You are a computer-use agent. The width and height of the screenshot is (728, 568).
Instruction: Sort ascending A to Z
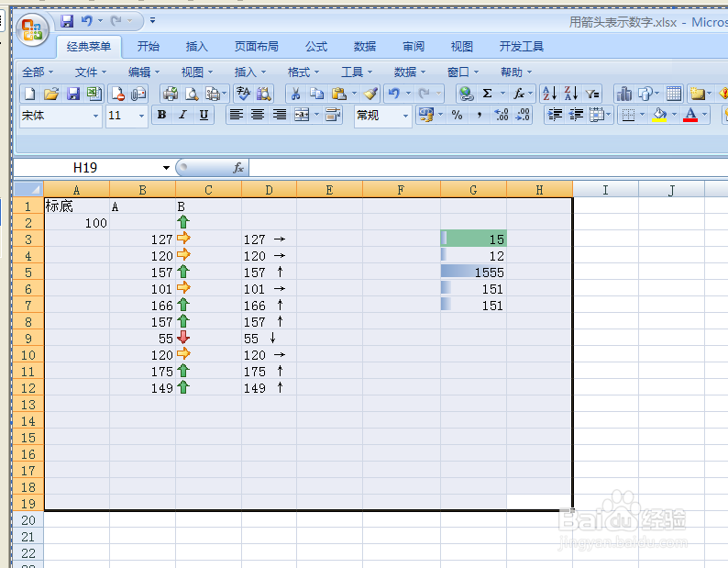(x=550, y=94)
